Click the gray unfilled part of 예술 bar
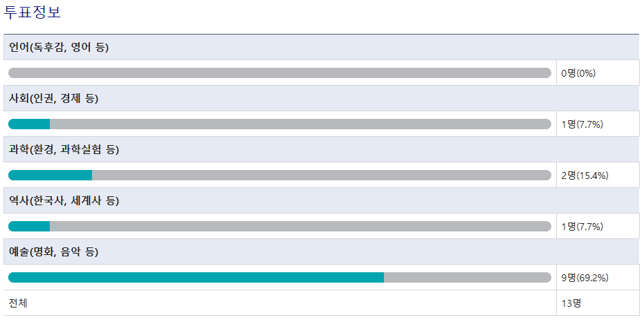 point(468,278)
